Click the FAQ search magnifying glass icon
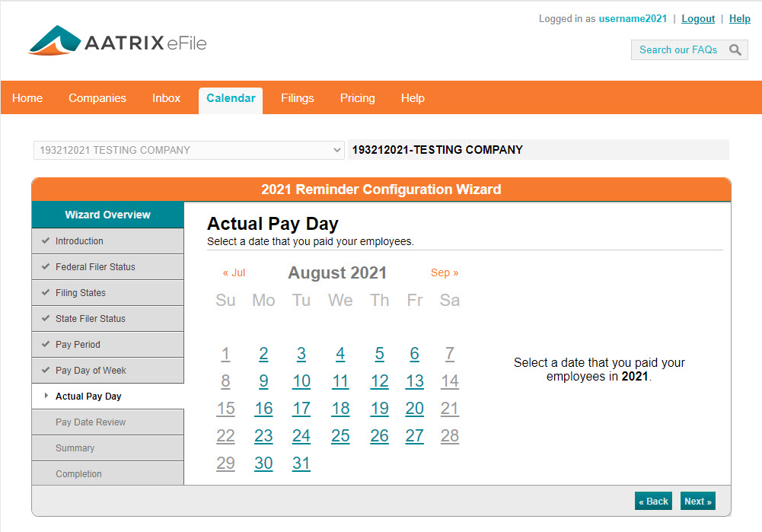 (735, 49)
